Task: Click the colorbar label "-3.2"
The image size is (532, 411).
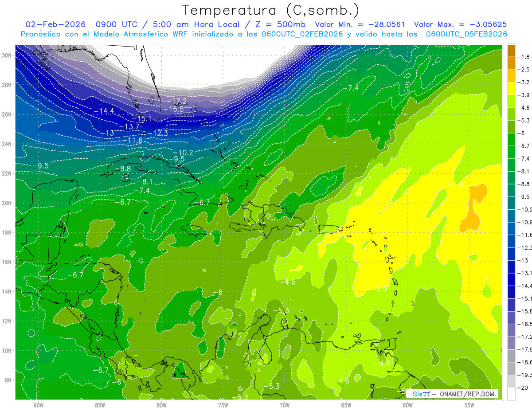Action: click(524, 82)
